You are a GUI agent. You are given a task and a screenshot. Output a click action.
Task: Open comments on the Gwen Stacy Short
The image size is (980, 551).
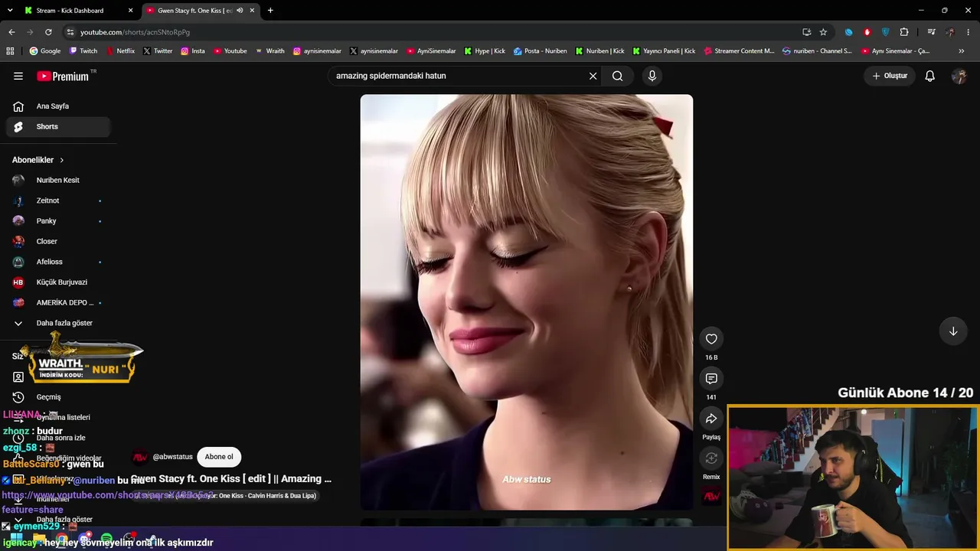coord(711,379)
